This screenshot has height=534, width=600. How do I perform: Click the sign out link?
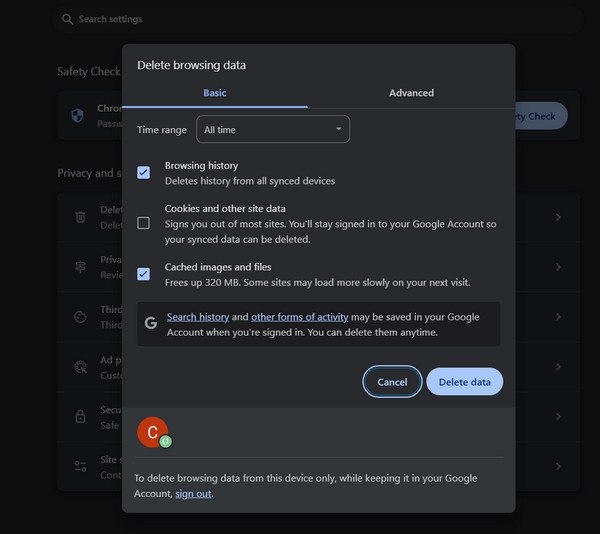click(x=193, y=494)
